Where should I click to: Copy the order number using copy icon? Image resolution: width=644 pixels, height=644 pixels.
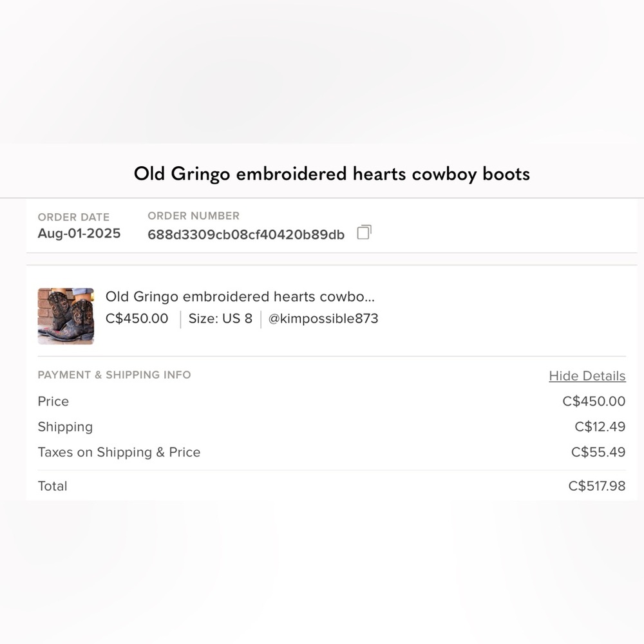364,232
